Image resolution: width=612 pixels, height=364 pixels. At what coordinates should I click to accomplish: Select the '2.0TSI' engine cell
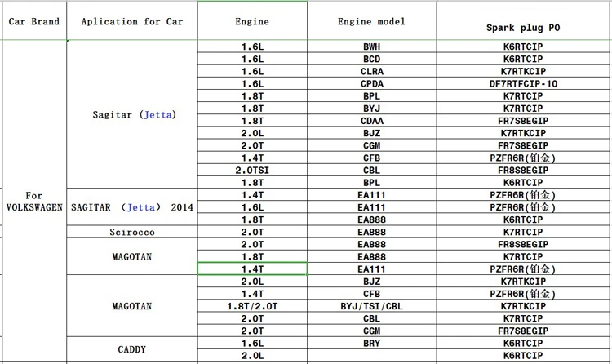pos(252,171)
